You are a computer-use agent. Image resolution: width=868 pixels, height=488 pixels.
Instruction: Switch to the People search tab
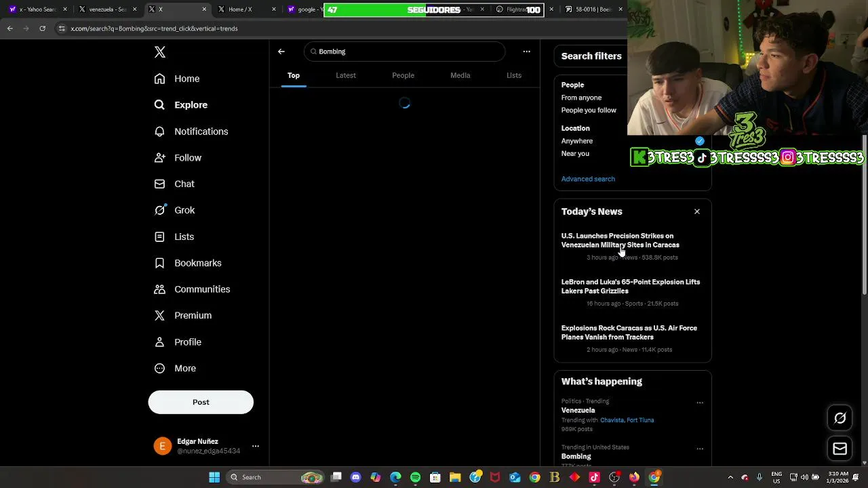click(x=403, y=75)
